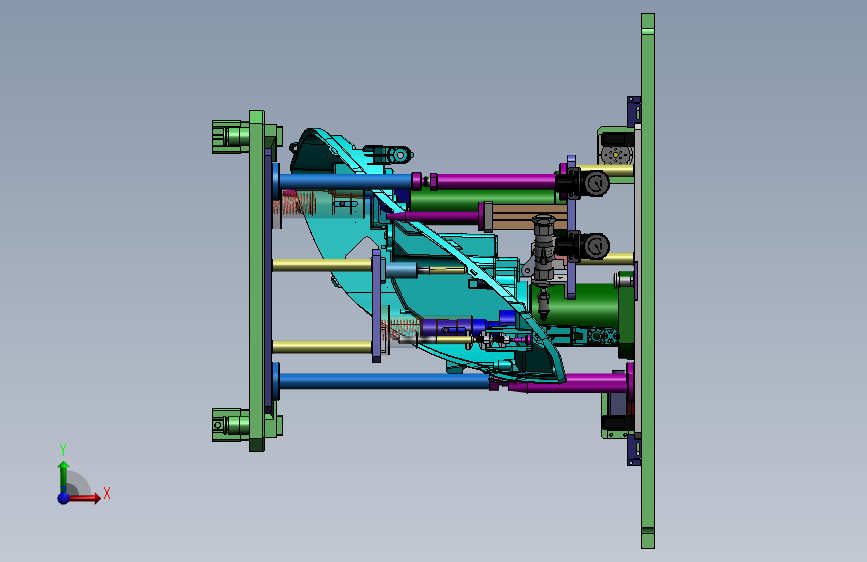Select the top-left green clamp bracket
This screenshot has height=562, width=867.
coord(231,137)
